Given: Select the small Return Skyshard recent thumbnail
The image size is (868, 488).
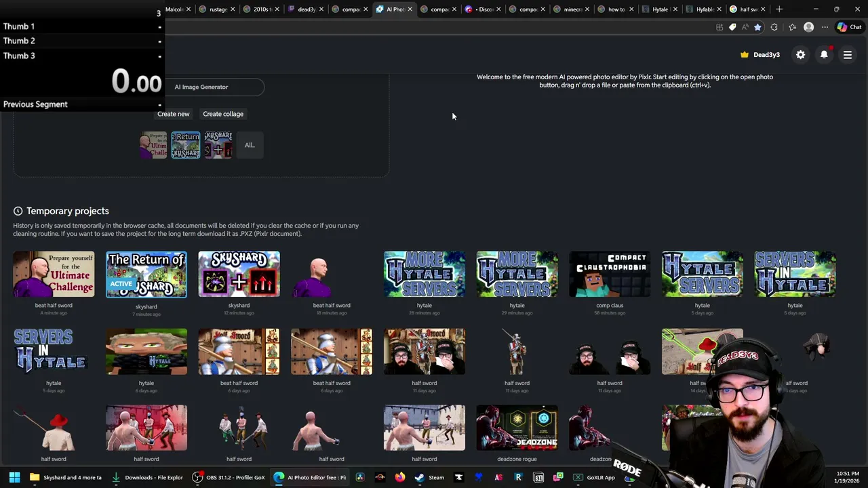Looking at the screenshot, I should (x=186, y=145).
